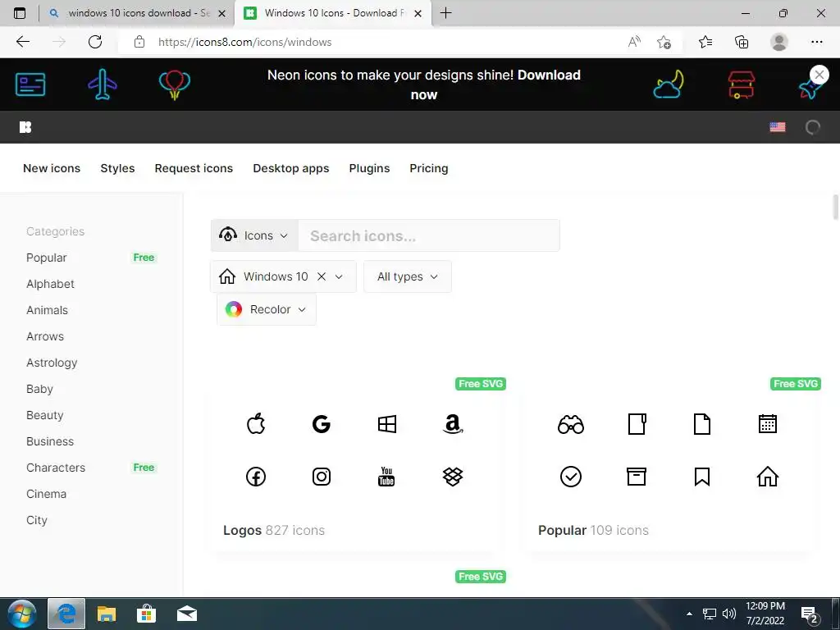Select the checkmark circle icon
840x630 pixels.
[571, 477]
